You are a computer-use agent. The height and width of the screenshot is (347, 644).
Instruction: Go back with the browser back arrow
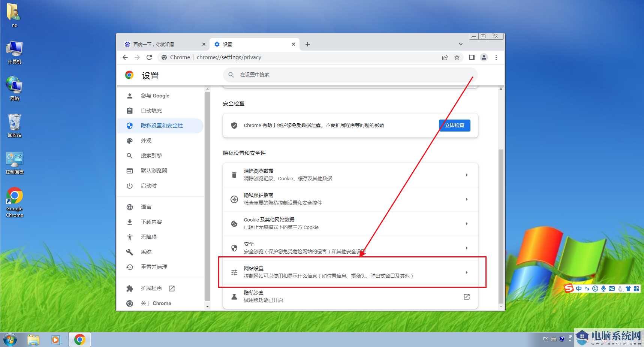pyautogui.click(x=125, y=57)
